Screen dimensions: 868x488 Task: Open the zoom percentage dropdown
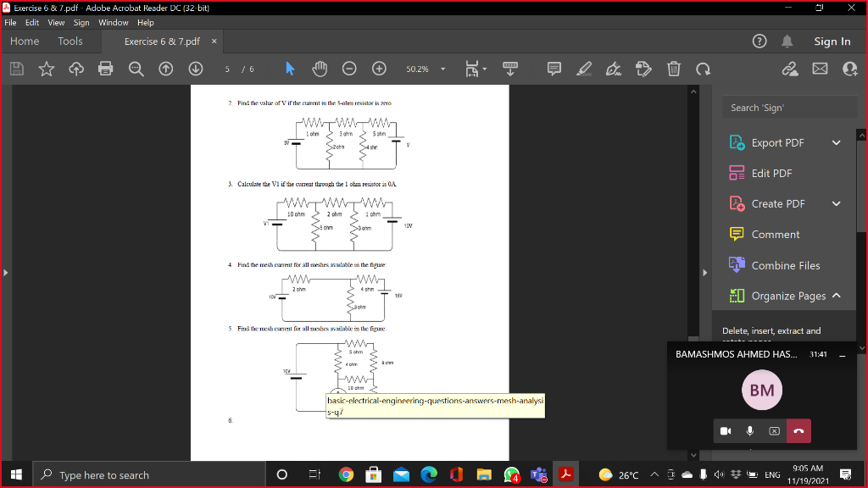click(x=442, y=69)
